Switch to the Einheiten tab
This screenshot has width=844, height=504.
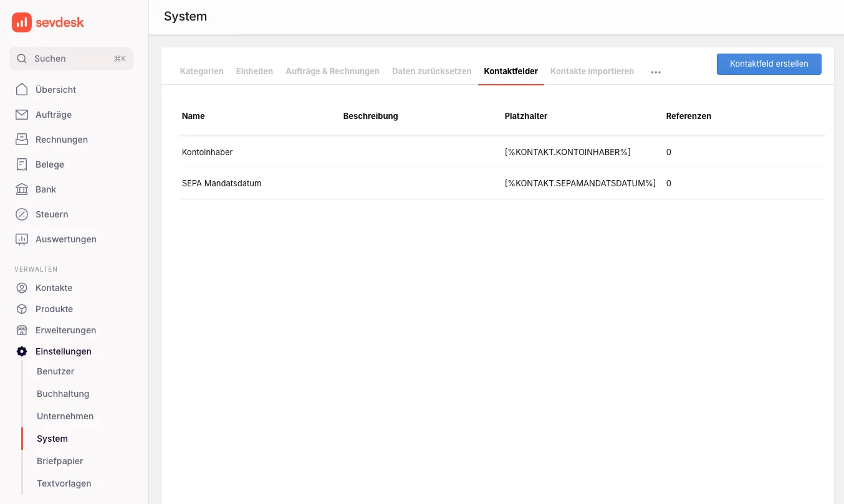pos(254,71)
